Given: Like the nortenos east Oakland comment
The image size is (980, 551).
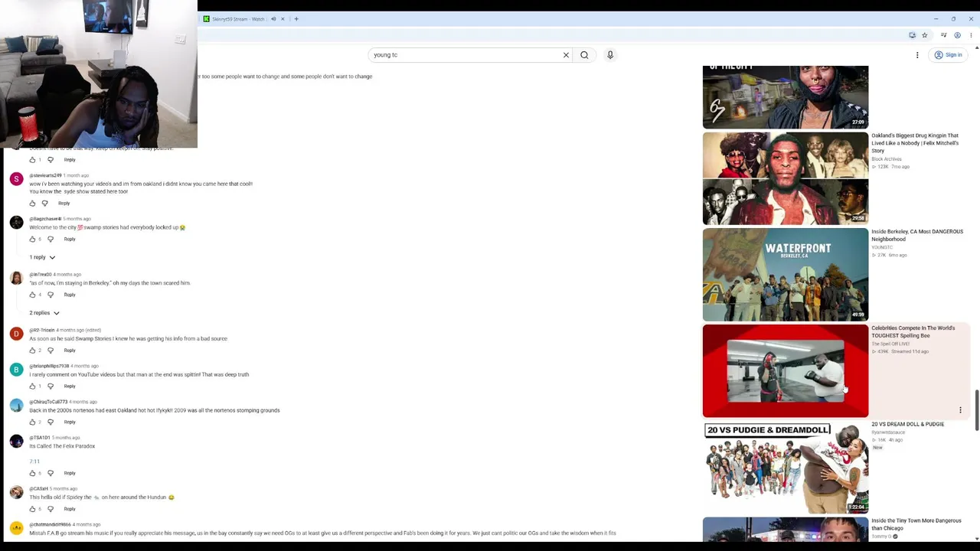Looking at the screenshot, I should [32, 422].
